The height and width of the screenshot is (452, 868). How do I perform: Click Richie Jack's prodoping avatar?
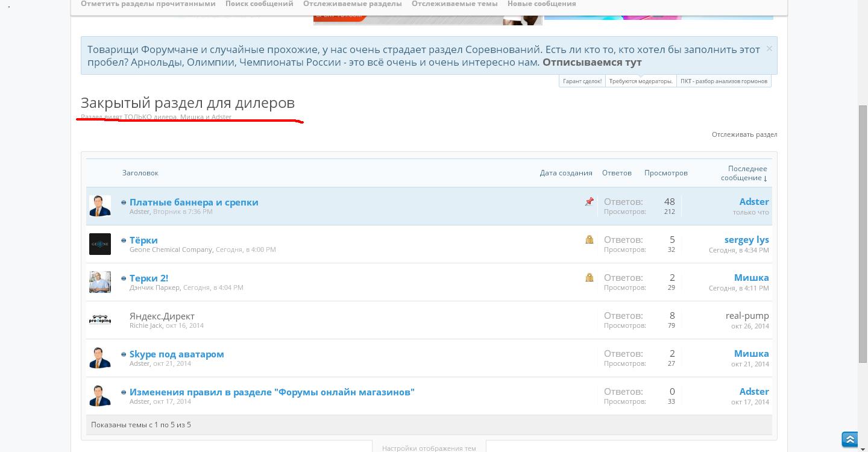coord(100,320)
